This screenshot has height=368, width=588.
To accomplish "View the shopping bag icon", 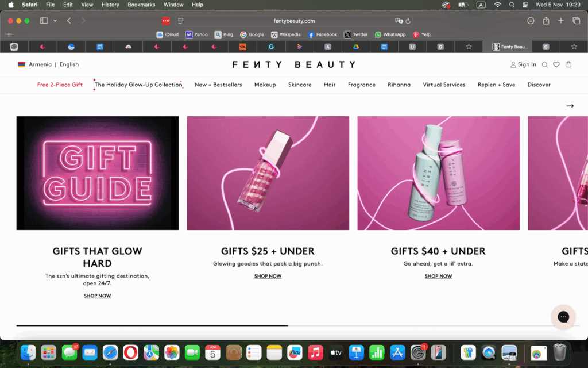I will [x=568, y=64].
